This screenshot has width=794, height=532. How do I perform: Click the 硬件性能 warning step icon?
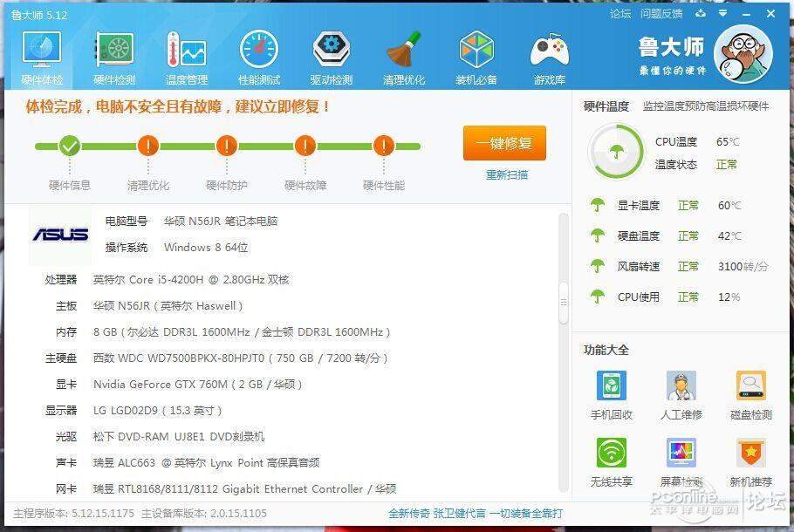(384, 146)
